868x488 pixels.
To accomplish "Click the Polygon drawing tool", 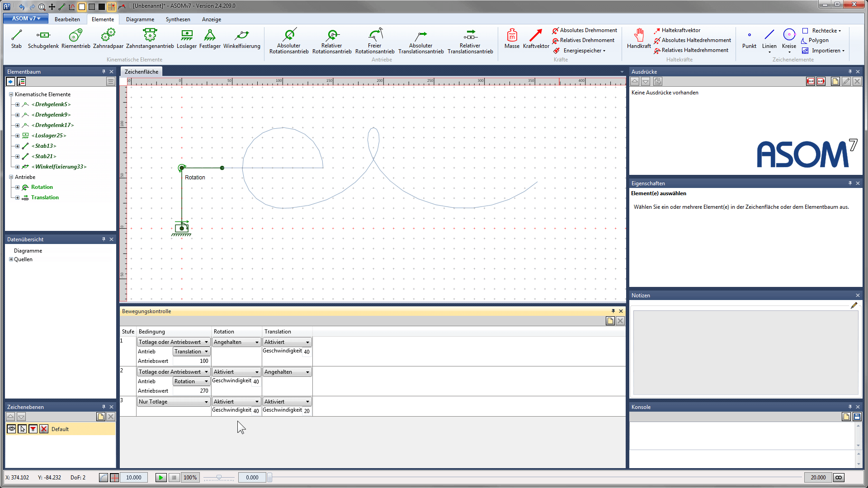I will tap(815, 40).
